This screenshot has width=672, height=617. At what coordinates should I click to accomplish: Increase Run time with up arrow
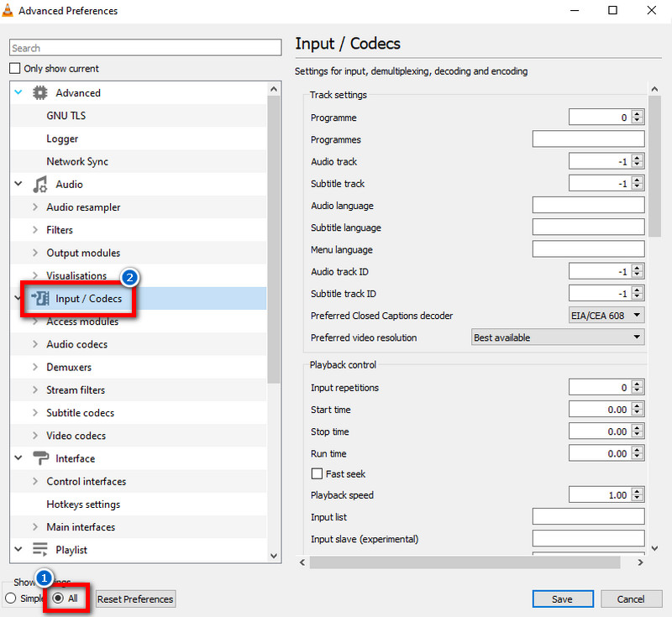tap(638, 450)
